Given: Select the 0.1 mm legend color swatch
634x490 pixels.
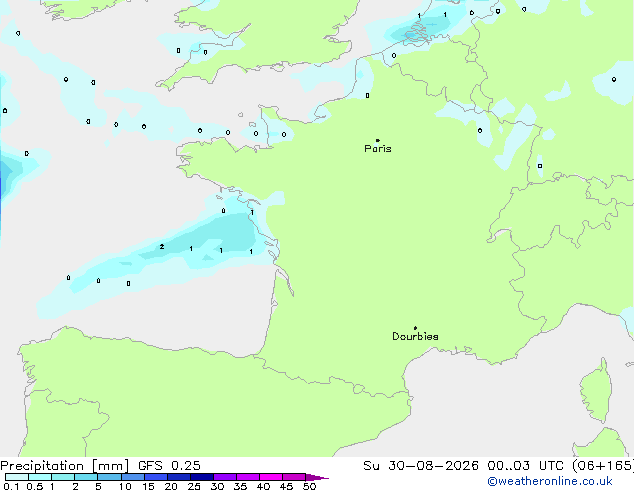Looking at the screenshot, I should [x=17, y=477].
